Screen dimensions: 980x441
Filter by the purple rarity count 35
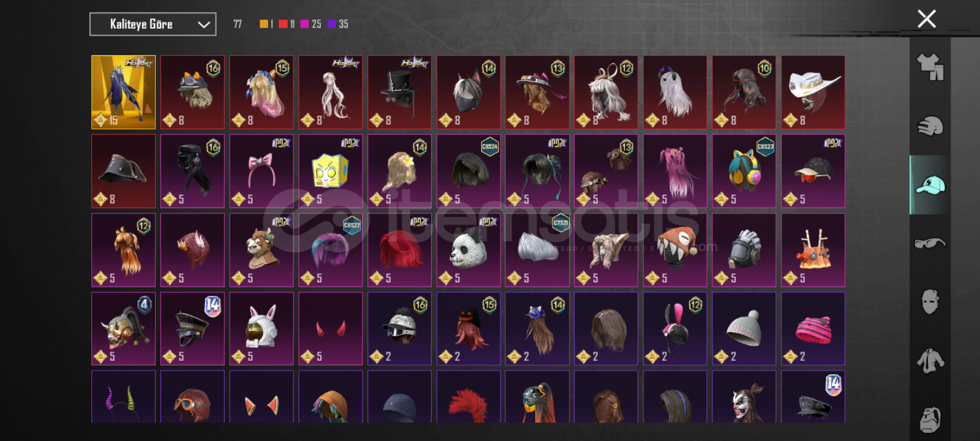tap(338, 24)
